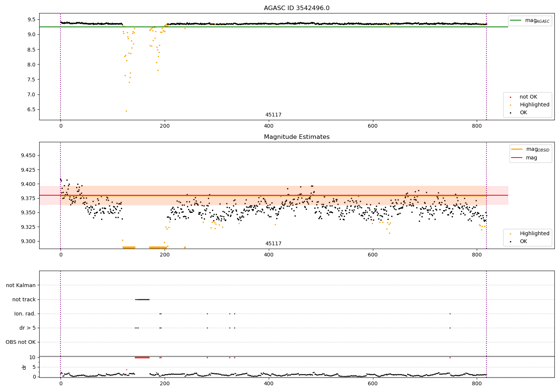Click the 8.5 y-tick label
The width and height of the screenshot is (560, 392).
pos(31,50)
